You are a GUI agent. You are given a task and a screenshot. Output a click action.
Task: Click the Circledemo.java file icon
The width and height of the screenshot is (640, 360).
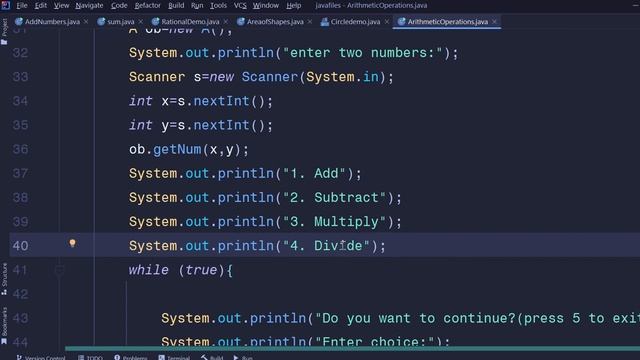[x=324, y=22]
